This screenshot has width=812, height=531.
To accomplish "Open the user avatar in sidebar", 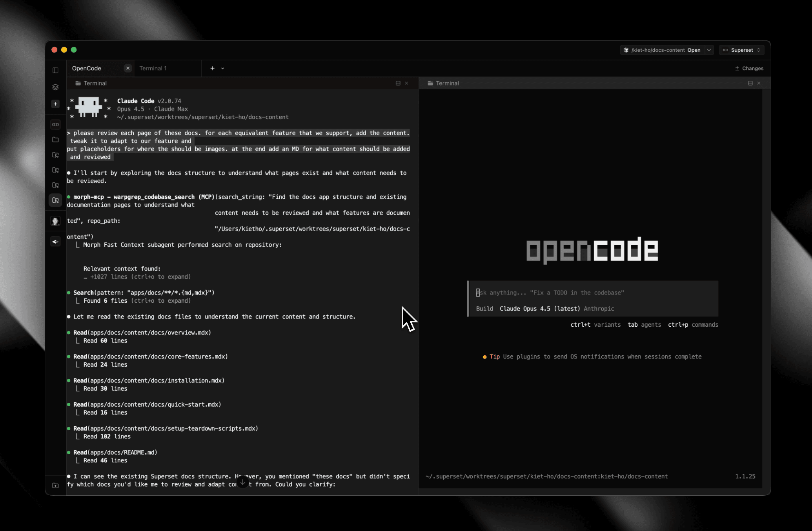I will point(55,221).
